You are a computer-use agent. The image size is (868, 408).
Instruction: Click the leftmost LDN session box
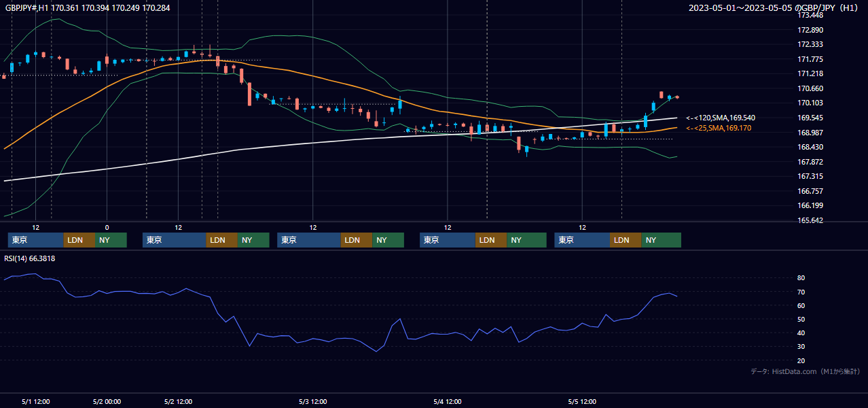click(79, 240)
